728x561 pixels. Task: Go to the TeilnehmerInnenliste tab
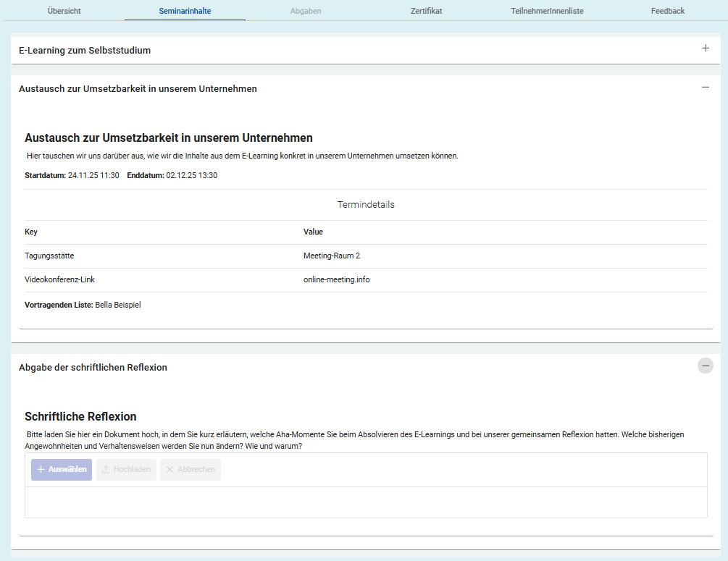547,11
